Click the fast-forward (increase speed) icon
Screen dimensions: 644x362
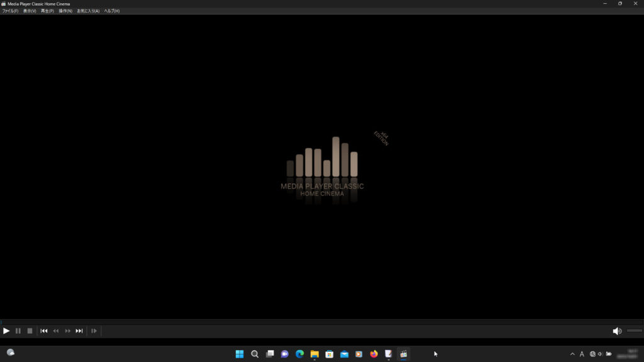tap(68, 331)
